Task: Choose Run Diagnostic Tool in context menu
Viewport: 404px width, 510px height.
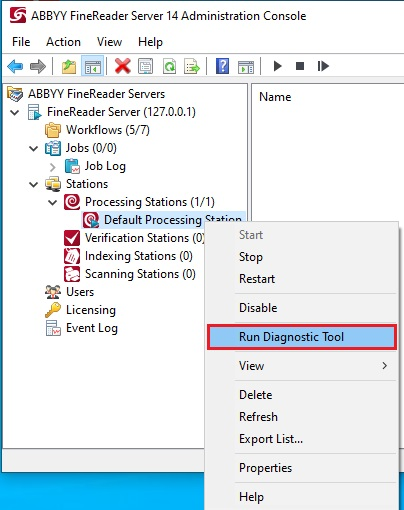Action: (x=302, y=337)
